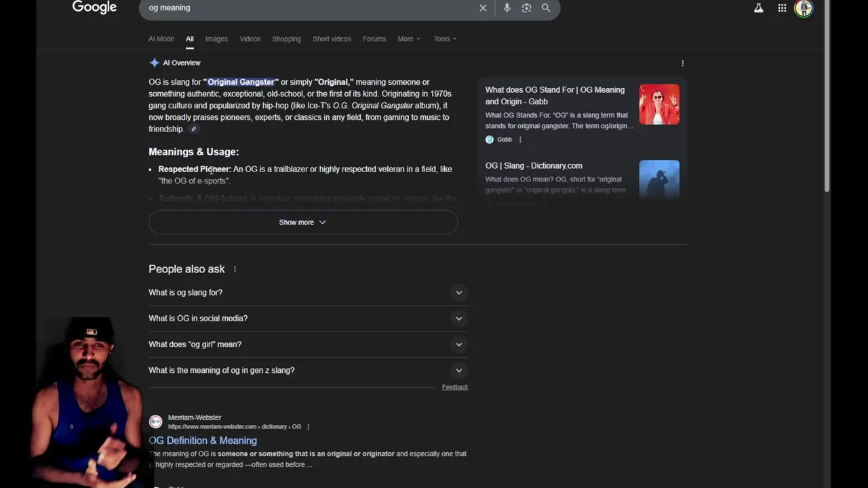The width and height of the screenshot is (868, 488).
Task: Click into the search input field
Action: pos(305,8)
